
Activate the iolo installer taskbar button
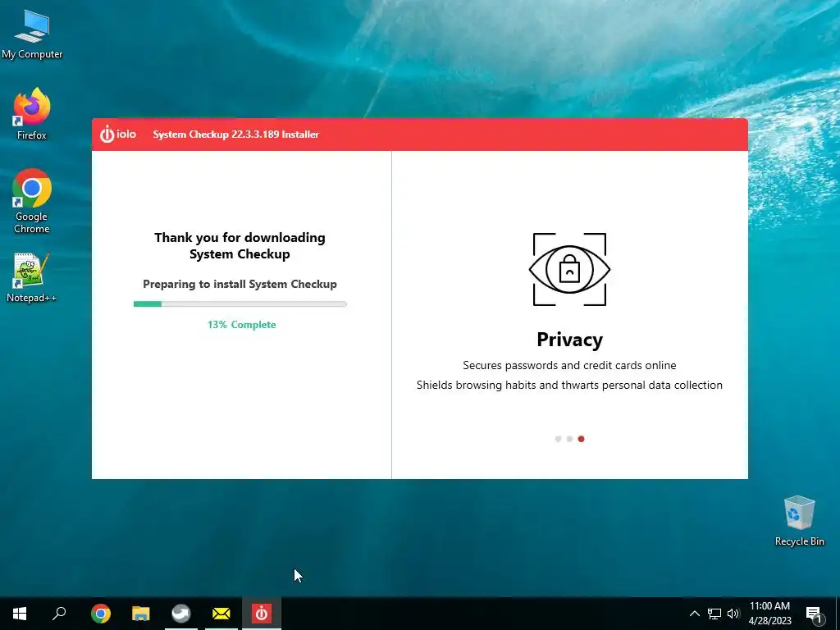click(262, 614)
